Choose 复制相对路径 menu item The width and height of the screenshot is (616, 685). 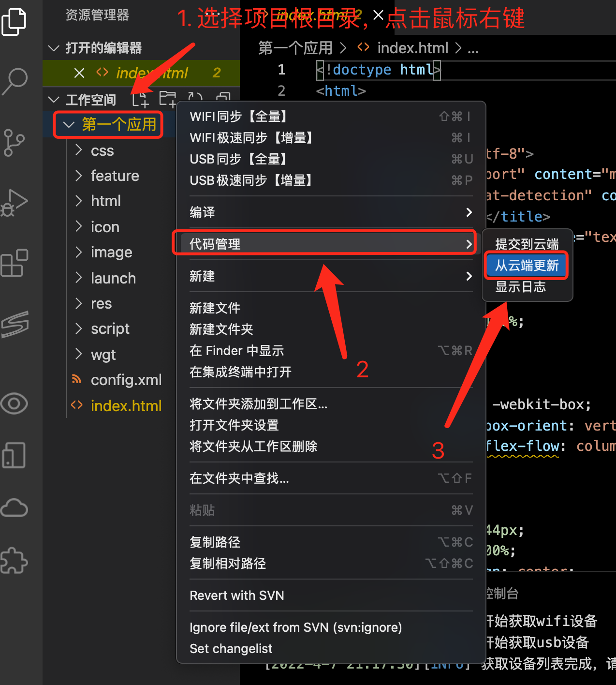coord(331,564)
